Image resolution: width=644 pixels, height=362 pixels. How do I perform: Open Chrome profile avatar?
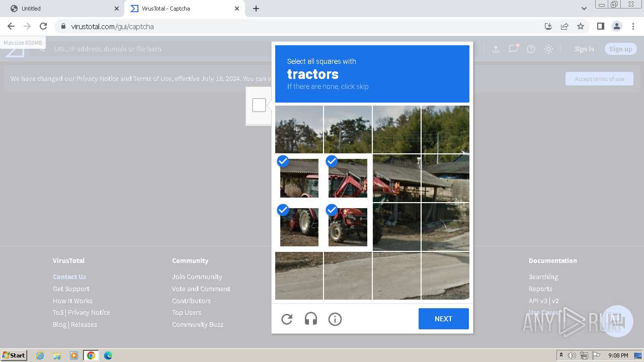point(616,26)
